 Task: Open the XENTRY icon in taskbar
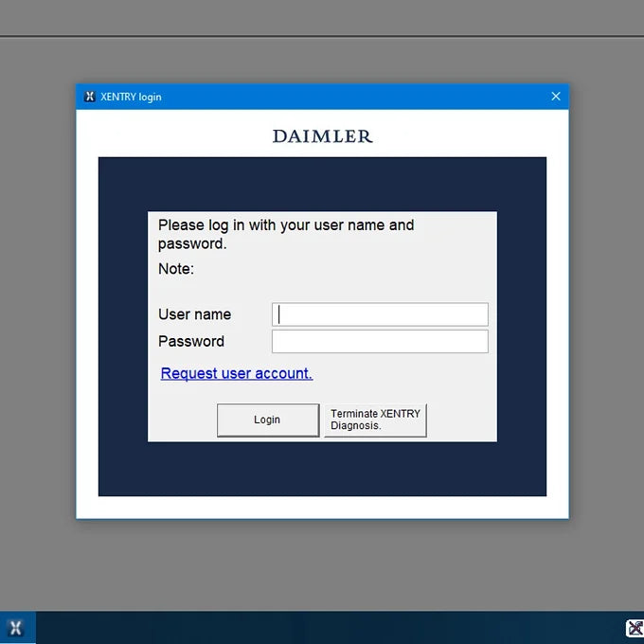tap(15, 628)
